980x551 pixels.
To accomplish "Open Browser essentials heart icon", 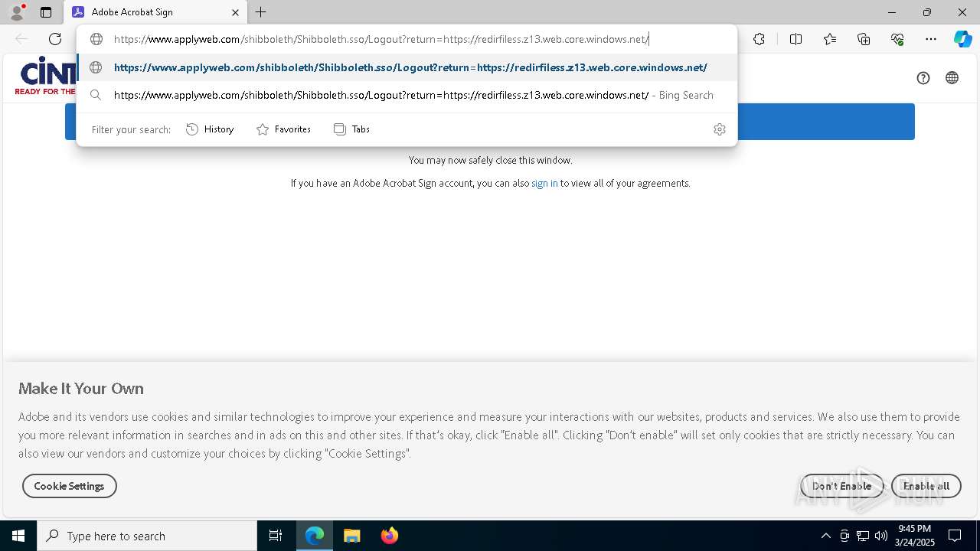I will point(897,39).
